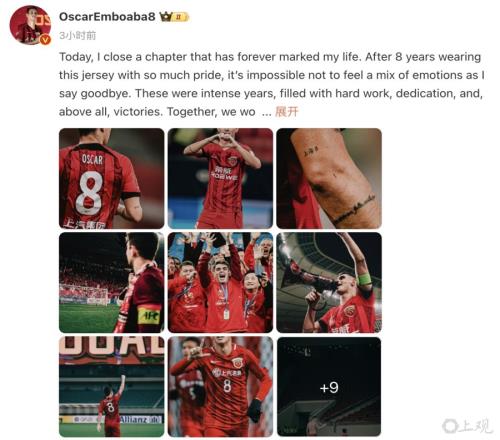Click the Allianz advertising board in photo
Viewport: 500px width, 440px height.
(x=140, y=419)
